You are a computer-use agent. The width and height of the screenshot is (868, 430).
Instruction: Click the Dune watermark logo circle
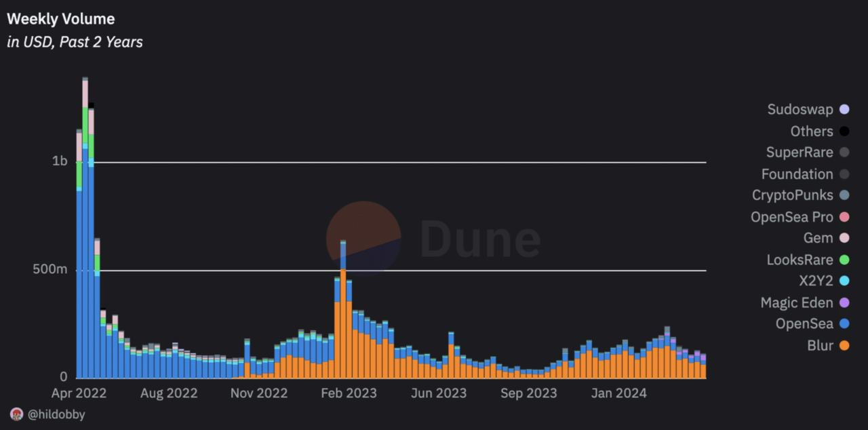click(363, 238)
